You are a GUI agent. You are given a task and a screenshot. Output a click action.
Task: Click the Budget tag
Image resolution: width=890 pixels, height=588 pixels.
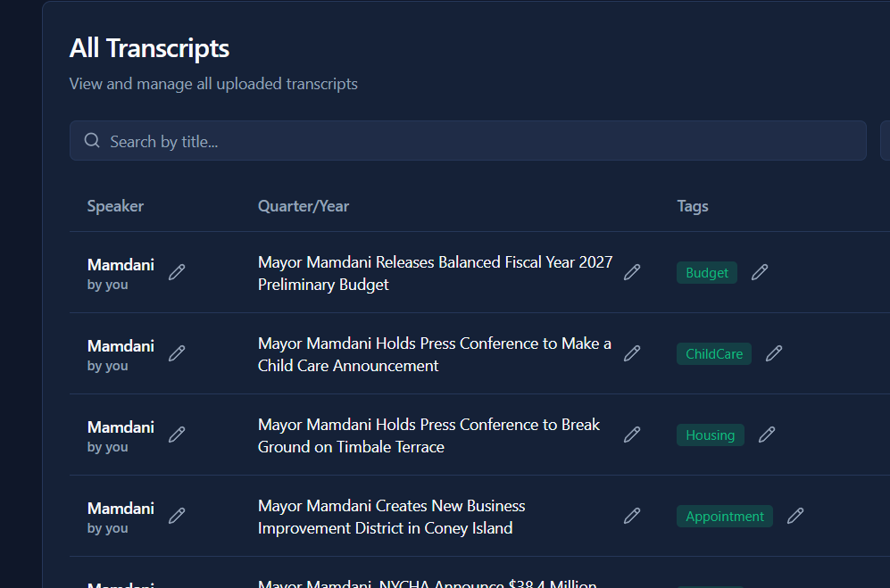[707, 272]
